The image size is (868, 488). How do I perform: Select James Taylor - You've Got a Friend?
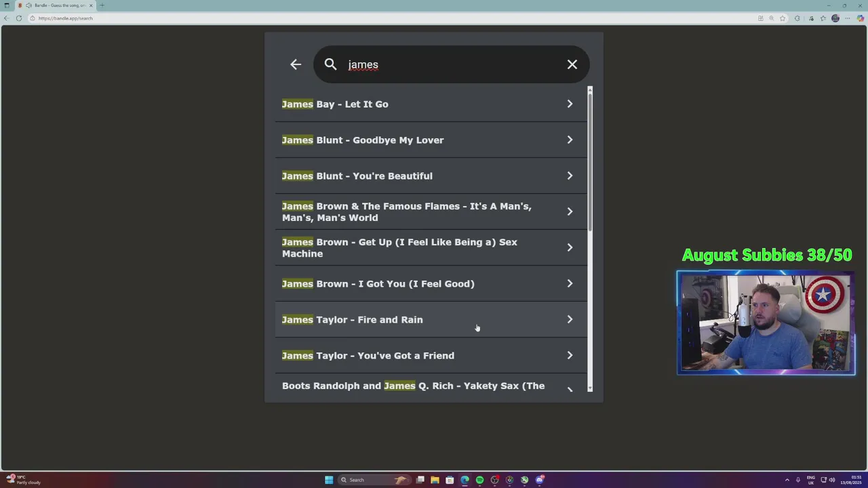[x=431, y=356]
